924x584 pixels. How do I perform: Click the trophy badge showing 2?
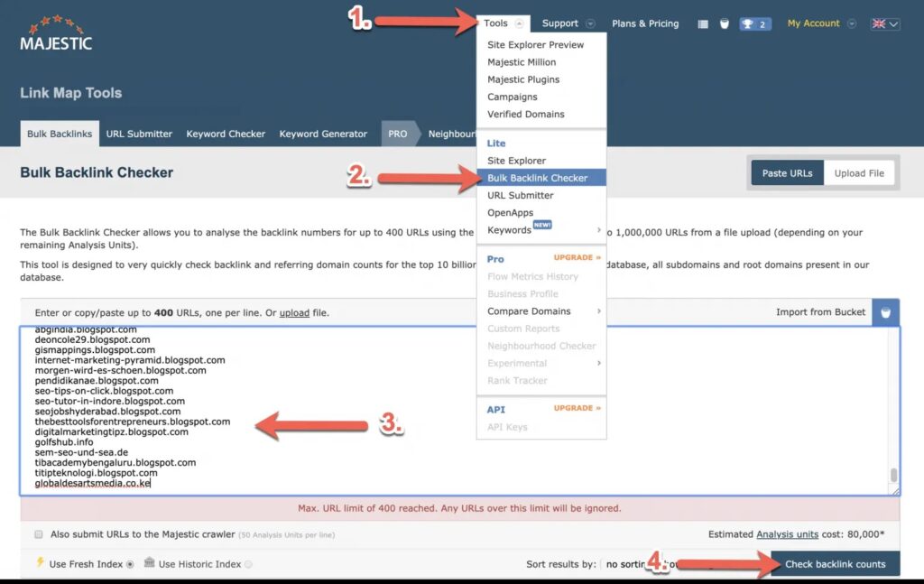pyautogui.click(x=755, y=24)
